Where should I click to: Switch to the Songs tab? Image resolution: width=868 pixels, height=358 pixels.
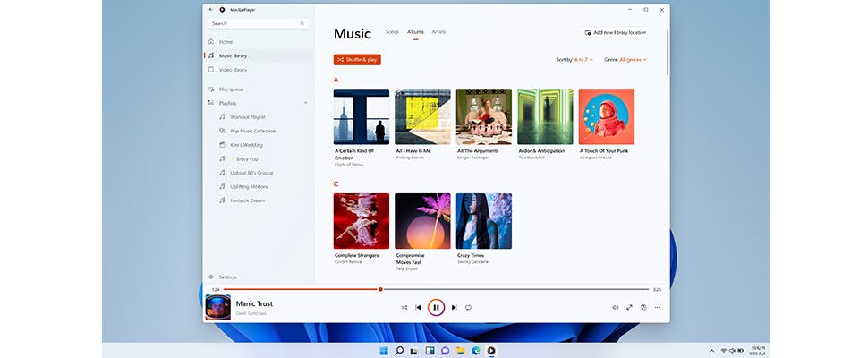tap(392, 32)
